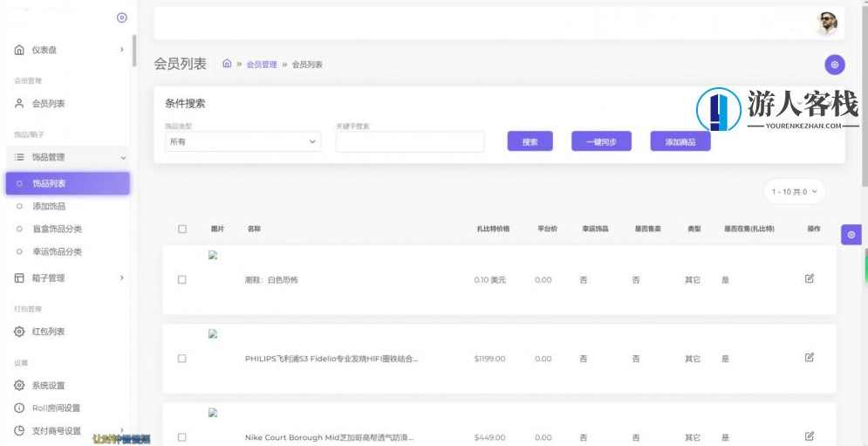
Task: Click the Nike Court Borough Mid item name
Action: tap(330, 437)
